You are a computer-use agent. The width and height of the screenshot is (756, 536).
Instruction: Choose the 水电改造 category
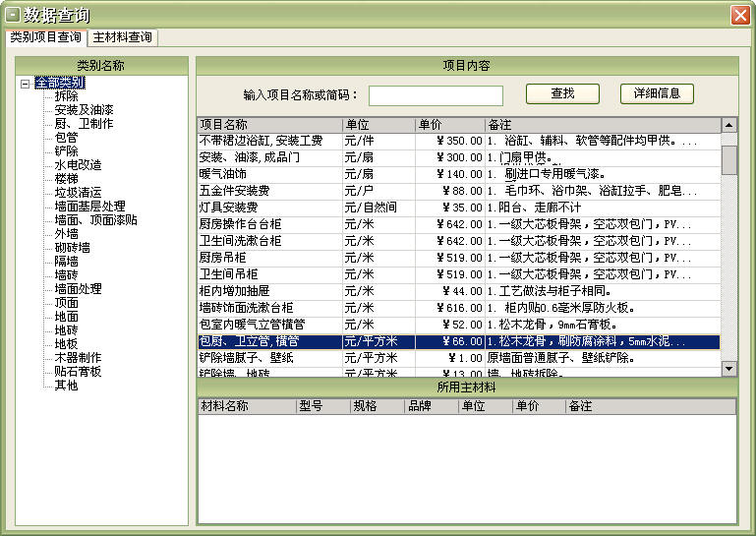tap(78, 165)
